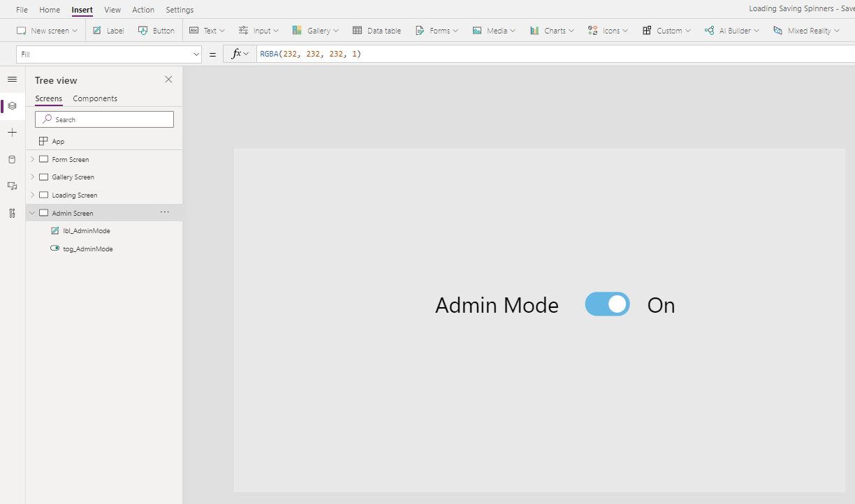
Task: Open Advanced tools from the left rail
Action: coord(12,213)
